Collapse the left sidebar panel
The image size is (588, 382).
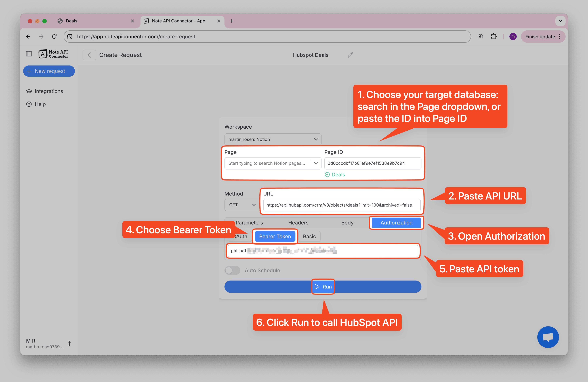29,54
